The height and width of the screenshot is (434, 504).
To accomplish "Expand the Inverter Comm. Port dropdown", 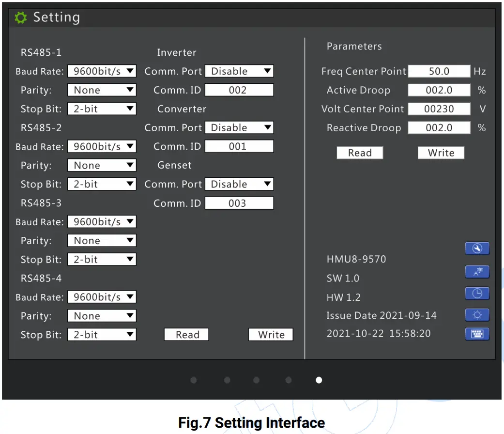I will click(239, 71).
